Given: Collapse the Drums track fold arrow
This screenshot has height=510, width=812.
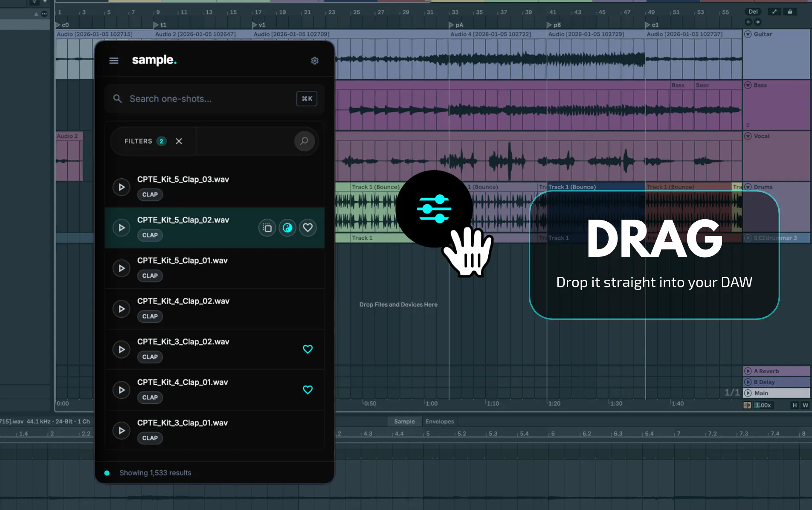Looking at the screenshot, I should [x=748, y=187].
